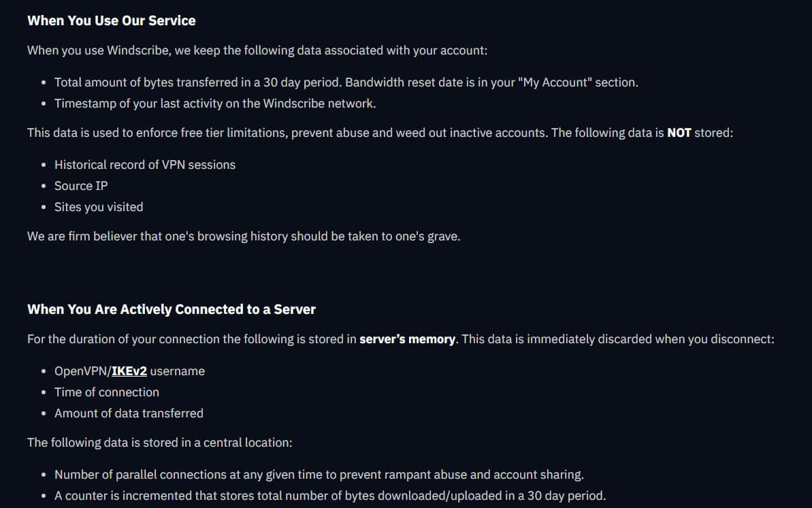The height and width of the screenshot is (508, 812).
Task: Click the bold "NOT" word
Action: tap(679, 133)
